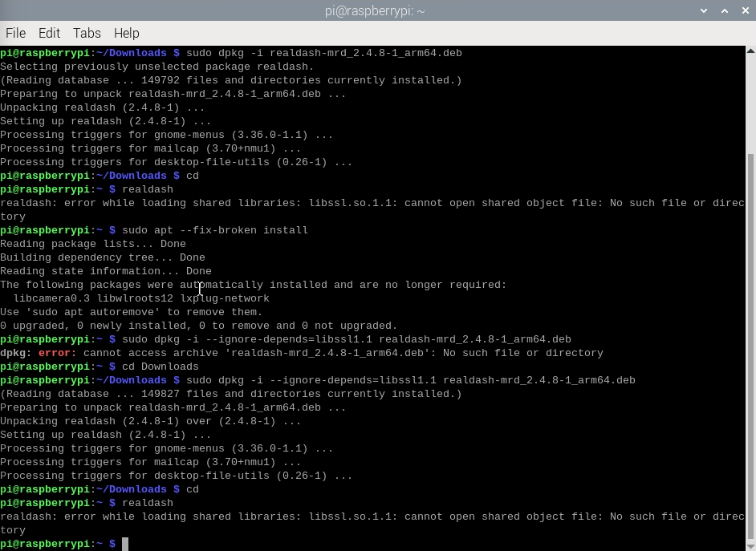
Task: Click the scrollbar up arrow
Action: [x=750, y=51]
